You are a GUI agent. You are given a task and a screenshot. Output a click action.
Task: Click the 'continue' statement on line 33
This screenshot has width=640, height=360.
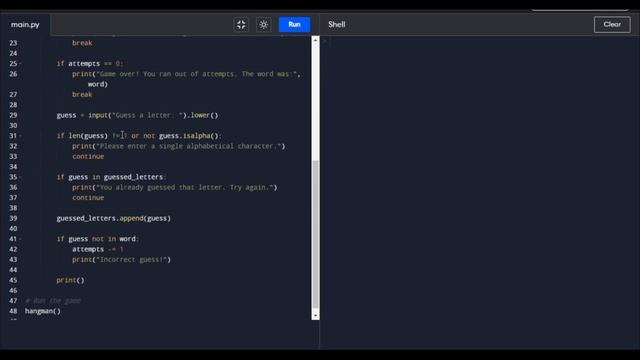point(88,156)
